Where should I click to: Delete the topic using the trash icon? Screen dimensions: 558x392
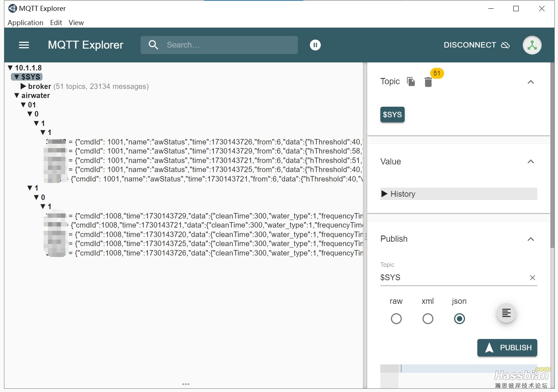point(428,82)
